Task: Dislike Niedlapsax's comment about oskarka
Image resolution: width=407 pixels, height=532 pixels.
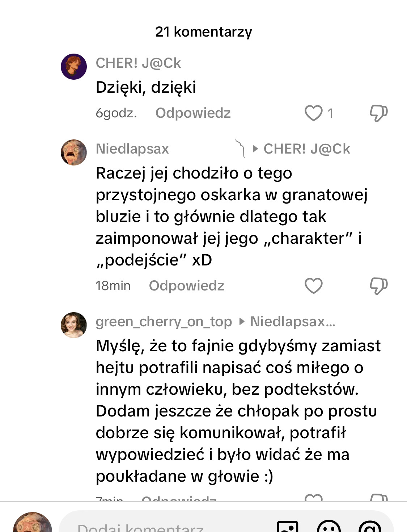Action: point(378,286)
